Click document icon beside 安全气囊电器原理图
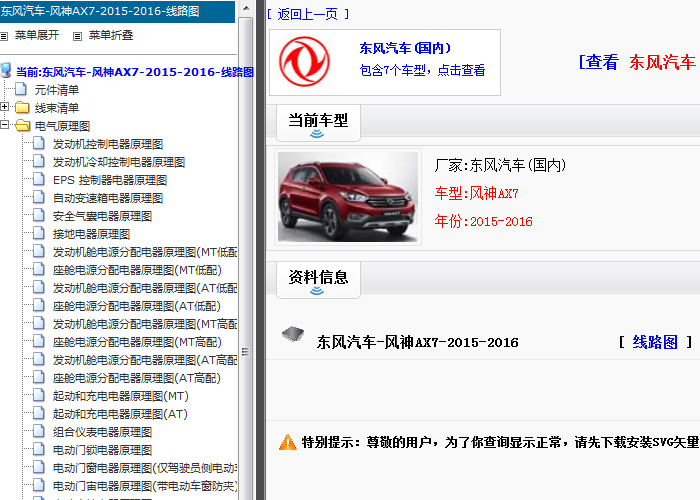Image resolution: width=700 pixels, height=500 pixels. pos(39,215)
